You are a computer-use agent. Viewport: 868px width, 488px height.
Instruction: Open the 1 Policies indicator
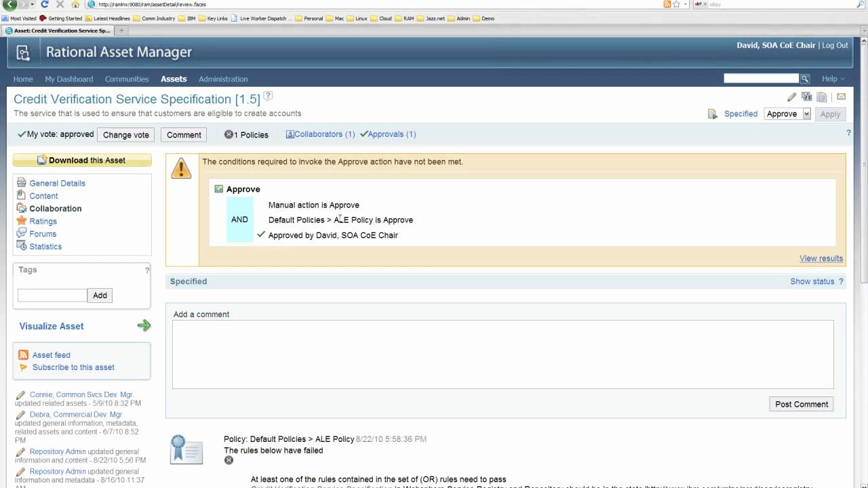(x=246, y=134)
